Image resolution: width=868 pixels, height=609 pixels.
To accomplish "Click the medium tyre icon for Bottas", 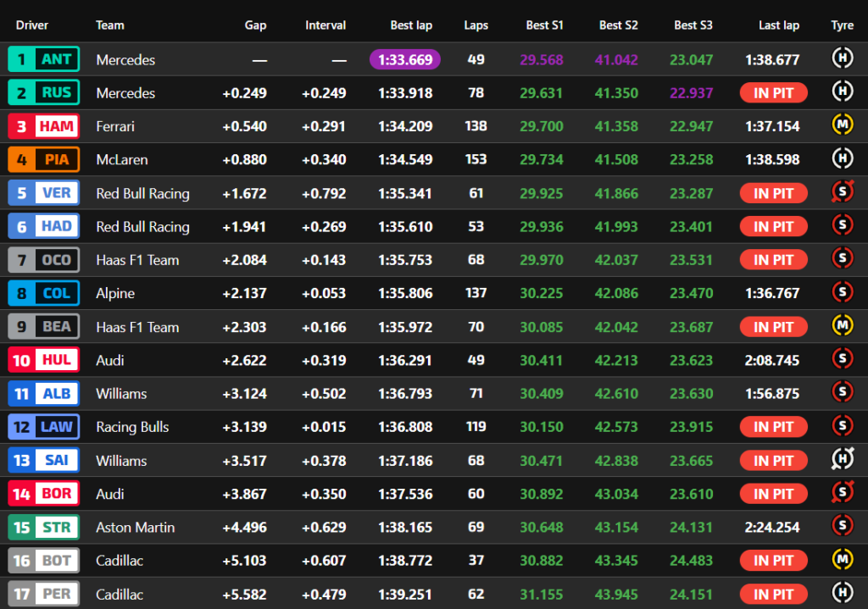I will [842, 561].
